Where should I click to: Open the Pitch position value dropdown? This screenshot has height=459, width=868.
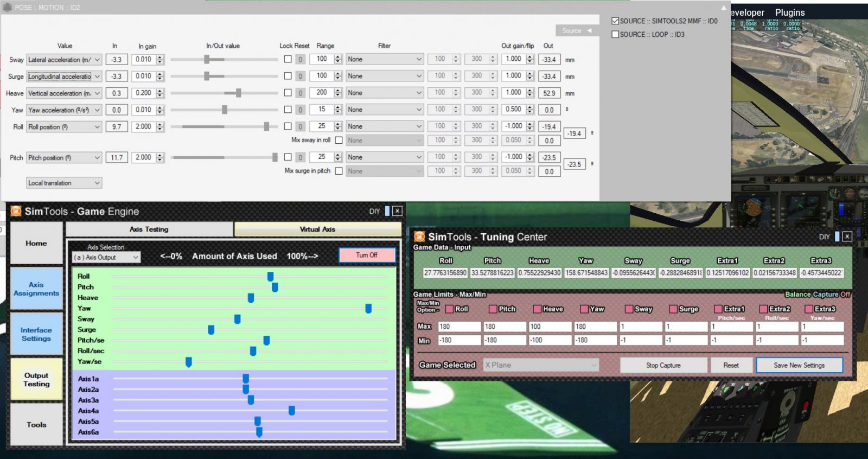64,158
